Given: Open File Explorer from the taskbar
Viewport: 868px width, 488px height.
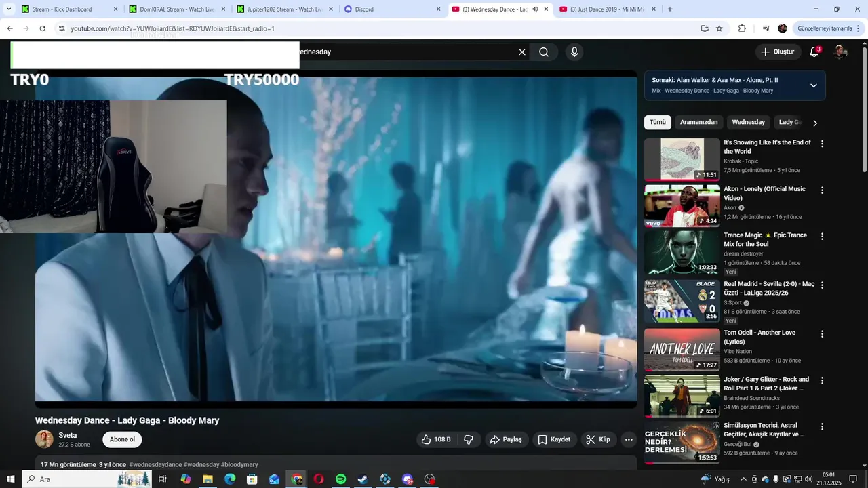Looking at the screenshot, I should 208,479.
